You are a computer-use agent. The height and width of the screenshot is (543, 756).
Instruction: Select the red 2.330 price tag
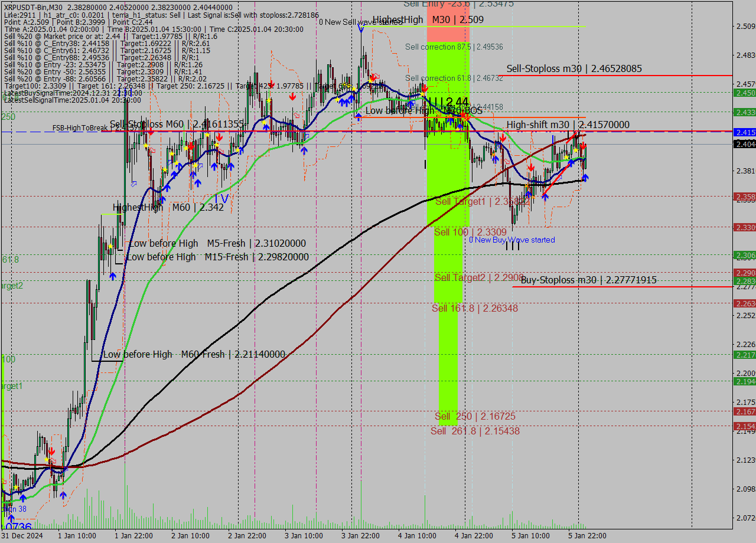(x=745, y=227)
